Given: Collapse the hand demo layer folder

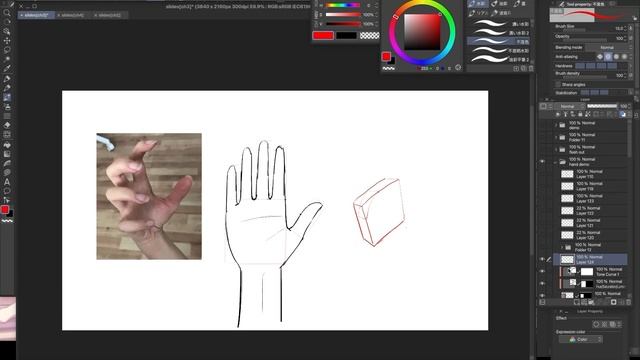Looking at the screenshot, I should 556,162.
